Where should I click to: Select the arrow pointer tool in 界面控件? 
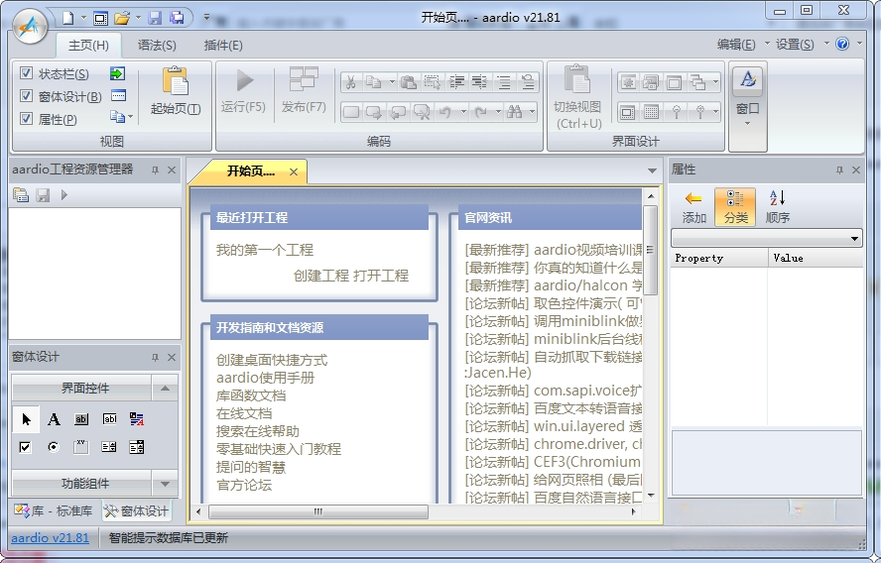(x=26, y=419)
